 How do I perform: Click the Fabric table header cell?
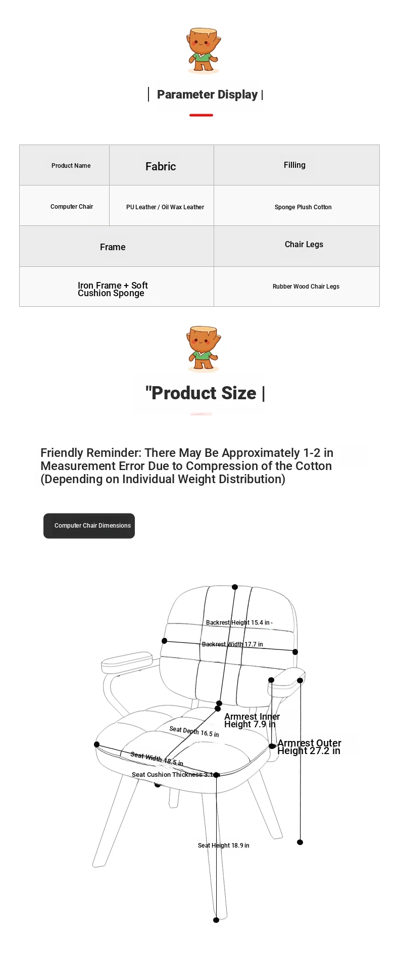(x=162, y=165)
